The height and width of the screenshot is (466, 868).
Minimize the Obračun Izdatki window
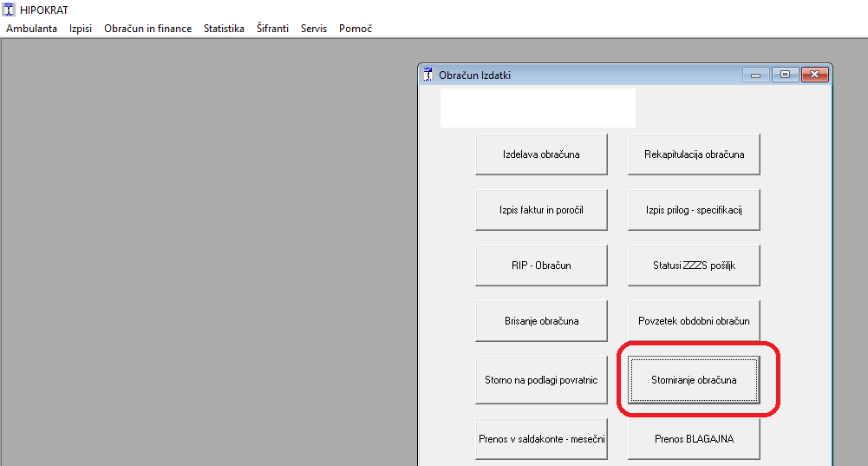tap(755, 75)
